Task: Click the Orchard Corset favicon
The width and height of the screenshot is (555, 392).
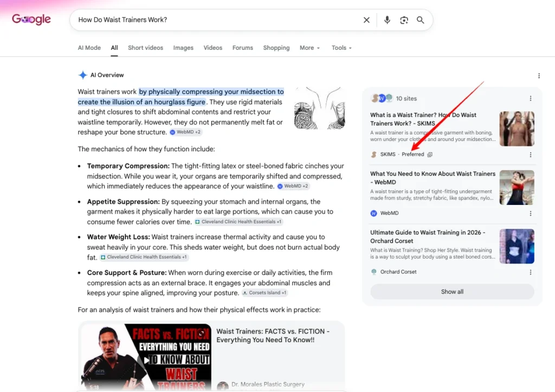Action: click(374, 272)
